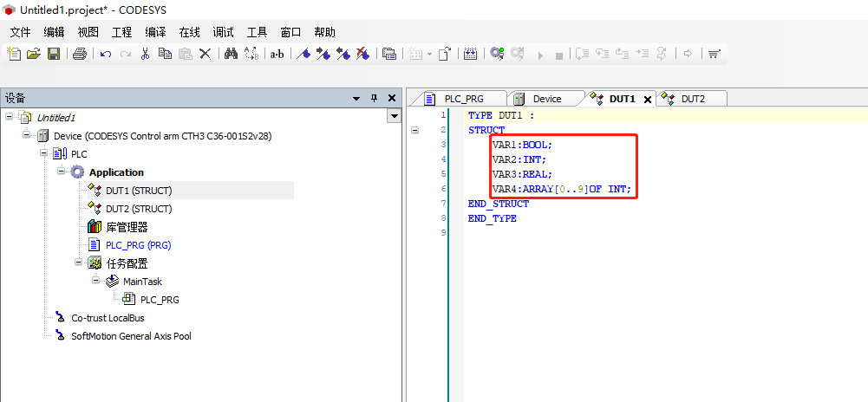
Task: Collapse the 任务配置 tree node
Action: 78,263
